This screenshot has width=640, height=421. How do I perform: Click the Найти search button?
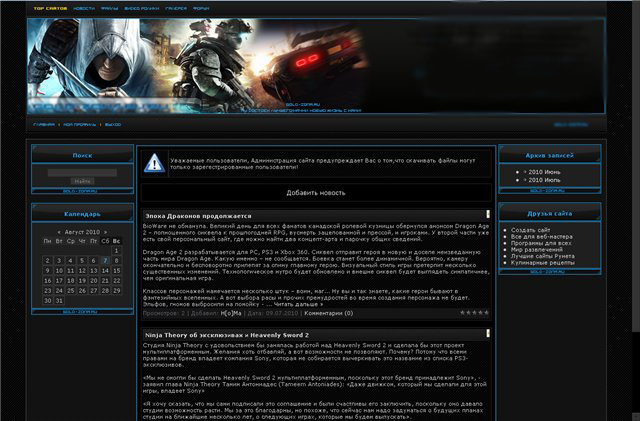click(x=82, y=181)
